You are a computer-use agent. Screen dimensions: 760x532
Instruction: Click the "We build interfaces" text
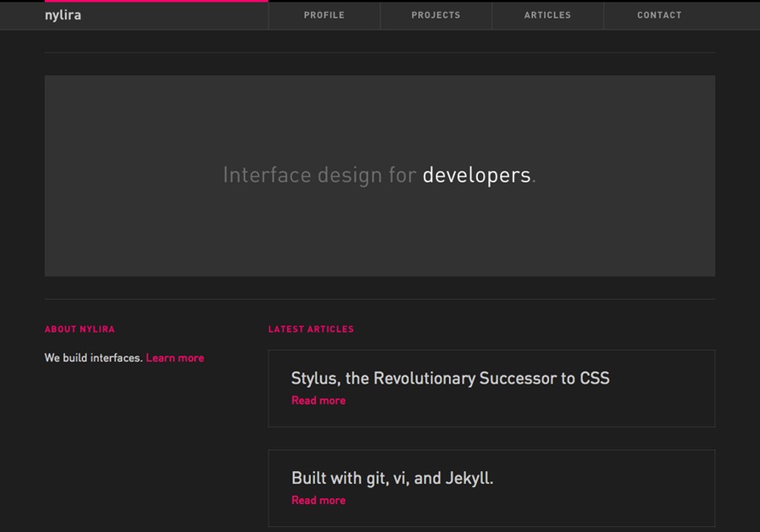click(x=92, y=357)
